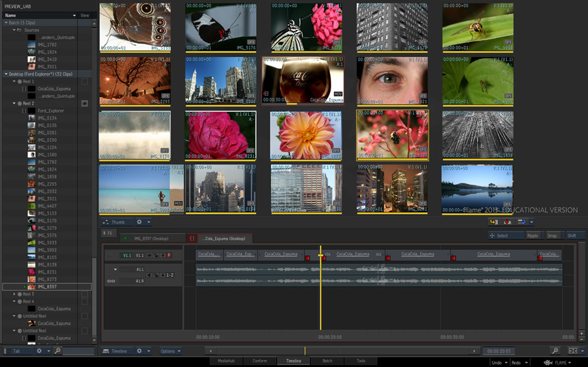This screenshot has width=588, height=367.
Task: Switch to the Conform tab
Action: point(259,361)
